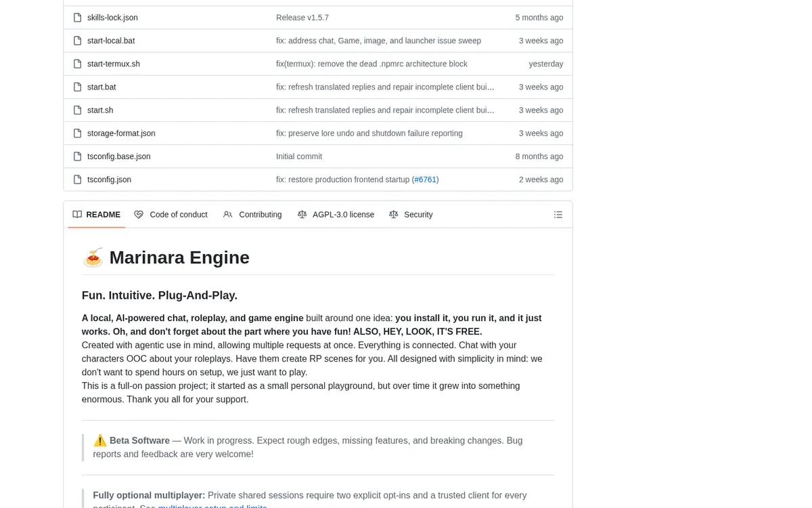This screenshot has width=812, height=508.
Task: Click people icon on Contributing tab
Action: click(x=228, y=215)
